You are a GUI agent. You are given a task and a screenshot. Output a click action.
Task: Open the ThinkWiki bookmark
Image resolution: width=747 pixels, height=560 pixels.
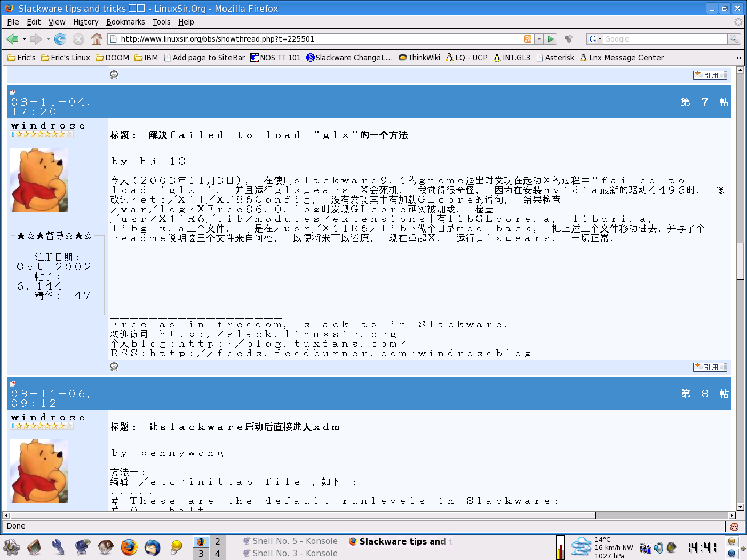(419, 58)
